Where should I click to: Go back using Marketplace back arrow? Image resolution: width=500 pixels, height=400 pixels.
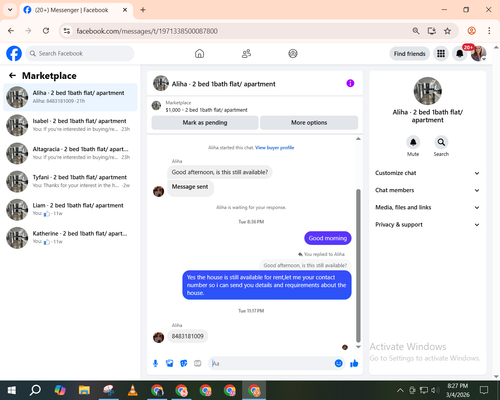coord(13,76)
